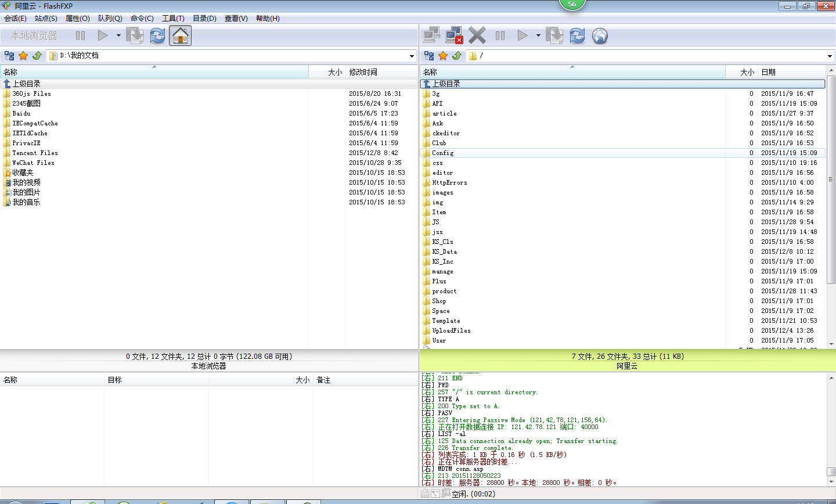Open the 会话(E) menu
Image resolution: width=836 pixels, height=504 pixels.
click(x=15, y=19)
